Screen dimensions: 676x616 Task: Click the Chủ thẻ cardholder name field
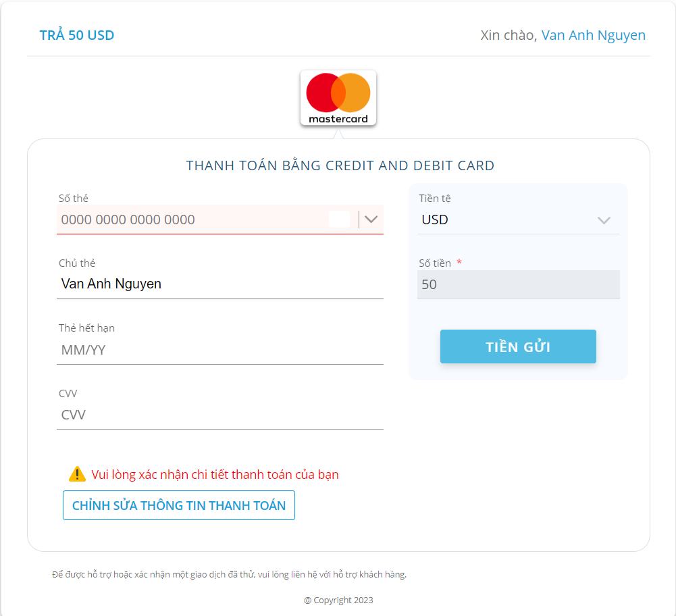(220, 284)
